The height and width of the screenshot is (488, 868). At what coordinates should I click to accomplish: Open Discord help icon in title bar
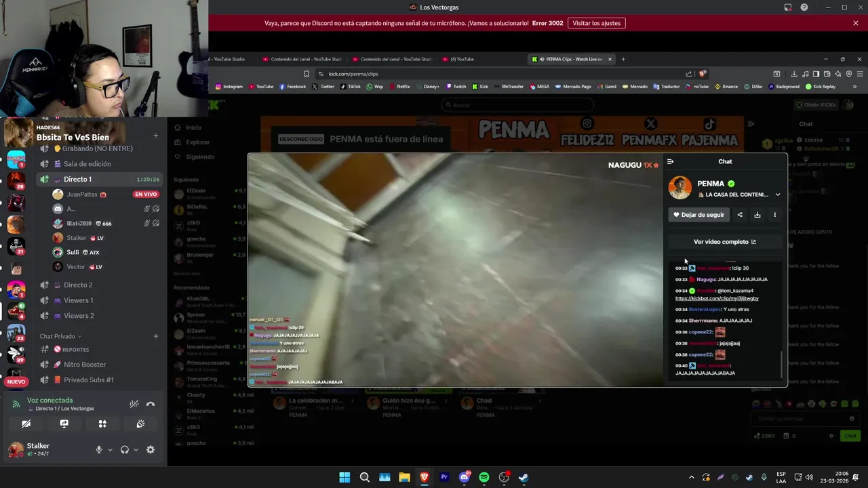pyautogui.click(x=804, y=7)
